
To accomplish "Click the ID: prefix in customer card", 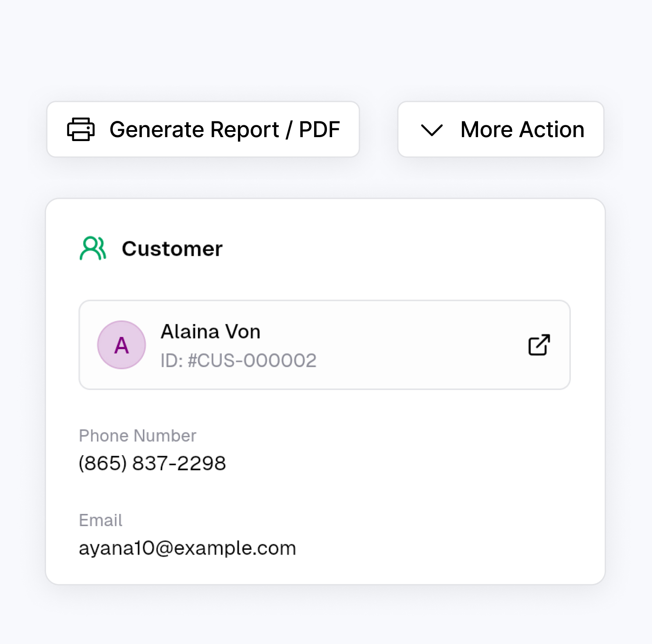I will click(172, 361).
